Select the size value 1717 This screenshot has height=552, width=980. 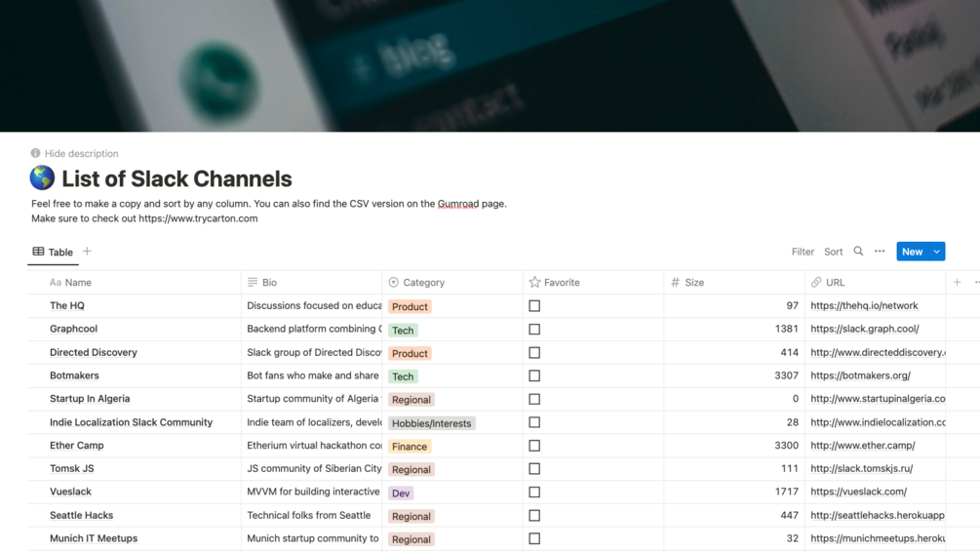coord(786,492)
